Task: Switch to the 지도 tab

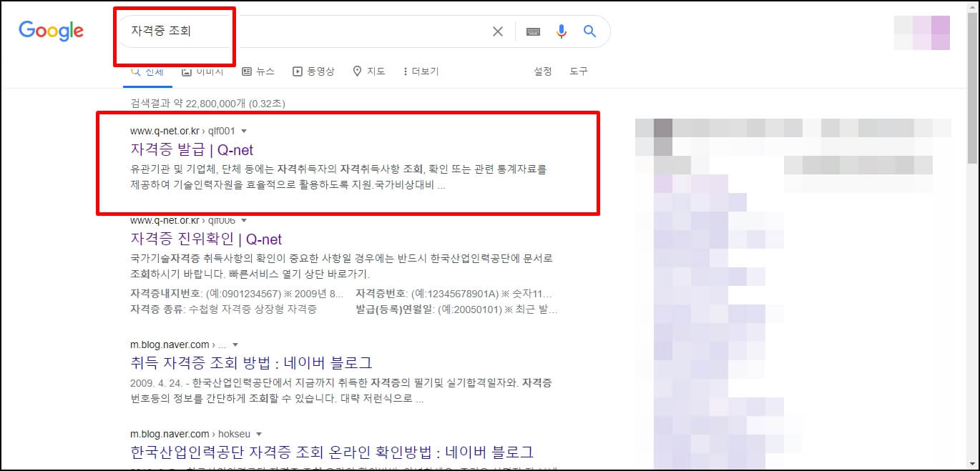Action: (369, 71)
